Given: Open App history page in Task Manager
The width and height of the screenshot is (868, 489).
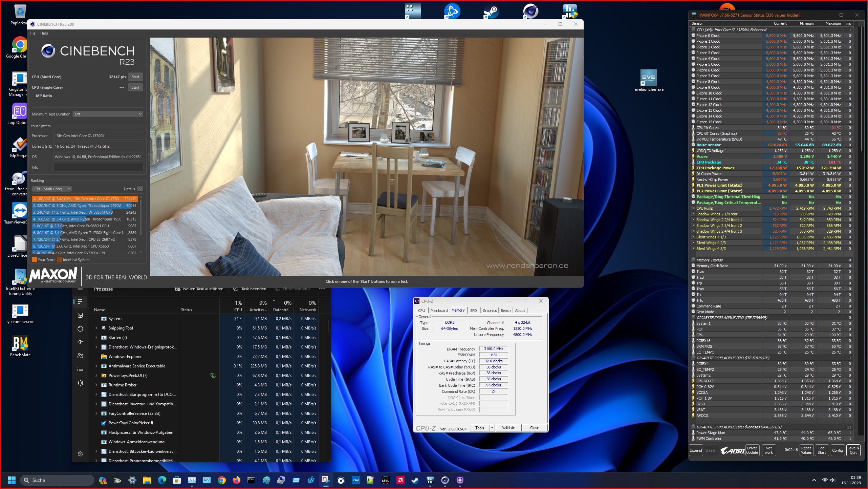Looking at the screenshot, I should tap(80, 328).
